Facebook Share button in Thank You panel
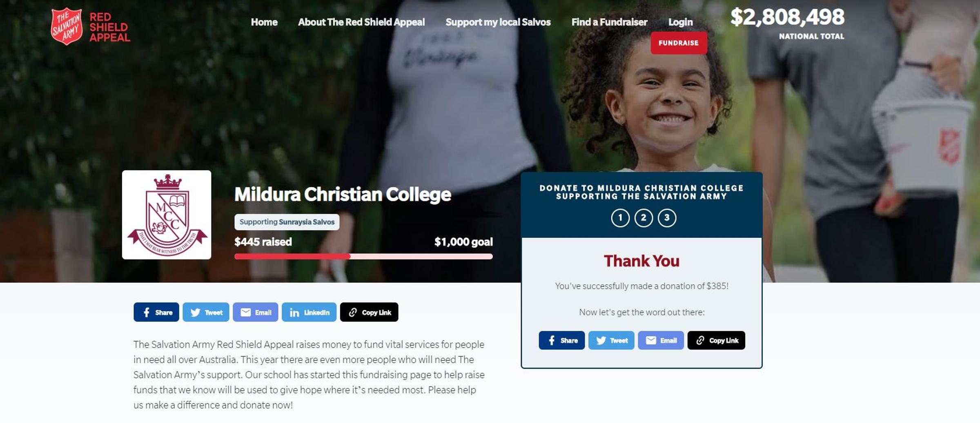The width and height of the screenshot is (980, 423). coord(562,340)
